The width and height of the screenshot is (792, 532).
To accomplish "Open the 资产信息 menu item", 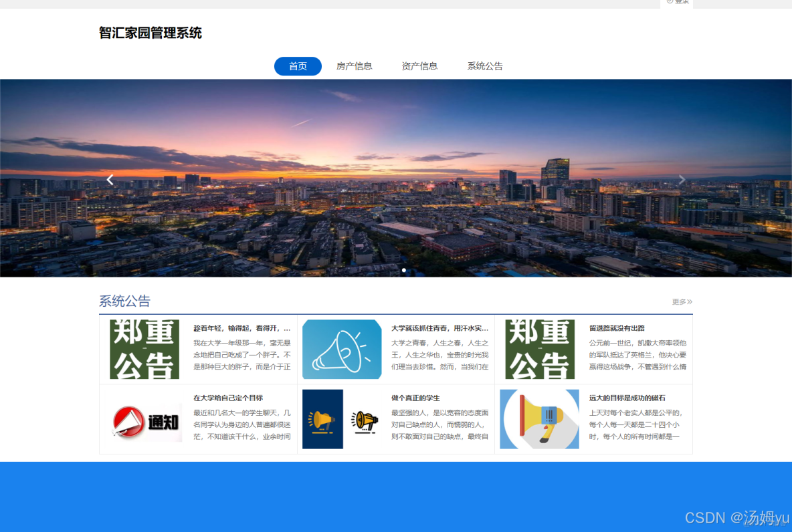I will pyautogui.click(x=419, y=65).
